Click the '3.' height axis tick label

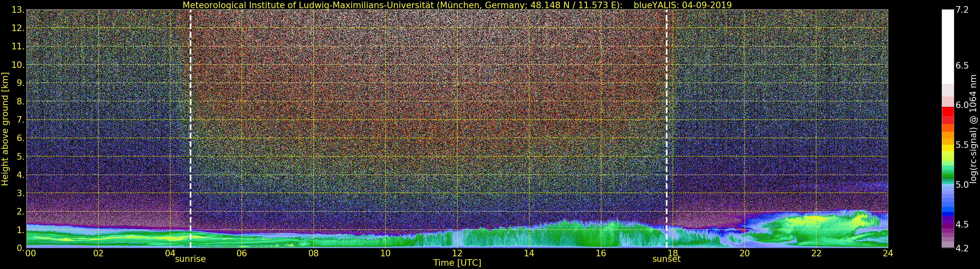click(x=21, y=193)
